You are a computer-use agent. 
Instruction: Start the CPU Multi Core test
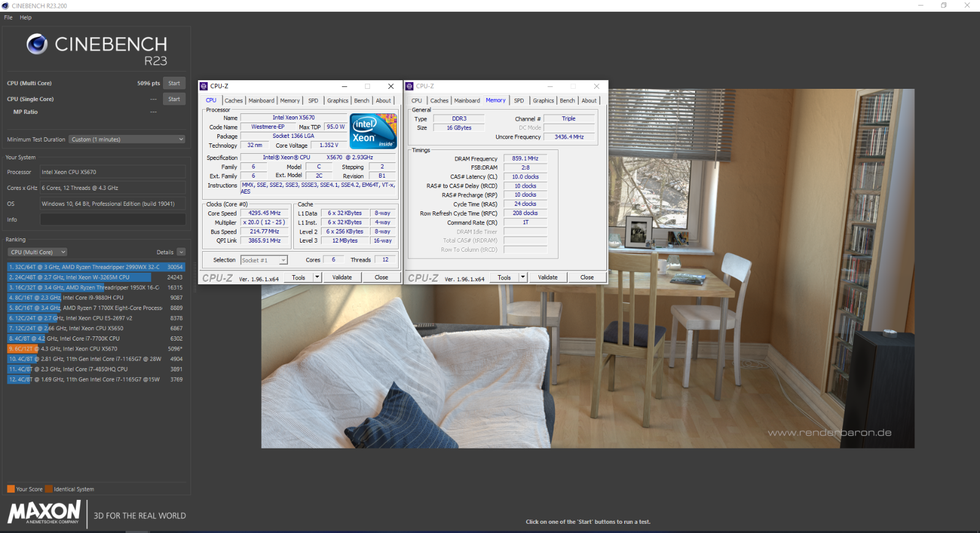click(x=175, y=83)
